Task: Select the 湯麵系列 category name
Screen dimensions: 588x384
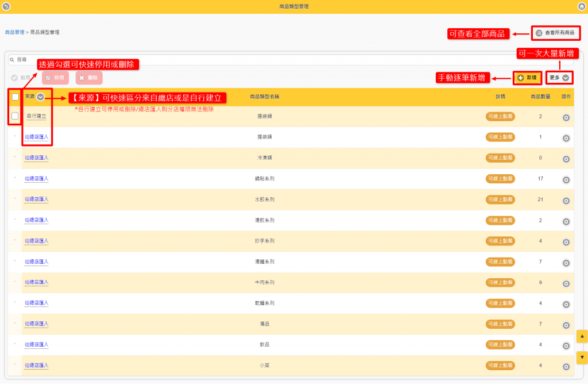Action: pos(264,262)
